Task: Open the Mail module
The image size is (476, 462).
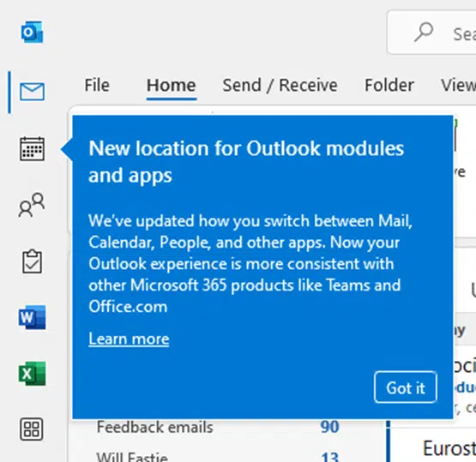Action: [x=33, y=92]
